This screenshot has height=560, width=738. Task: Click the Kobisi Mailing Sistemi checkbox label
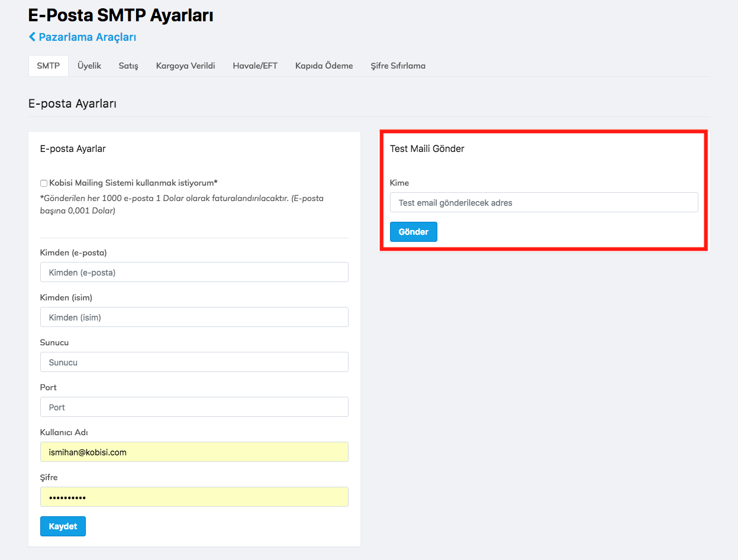(x=133, y=183)
